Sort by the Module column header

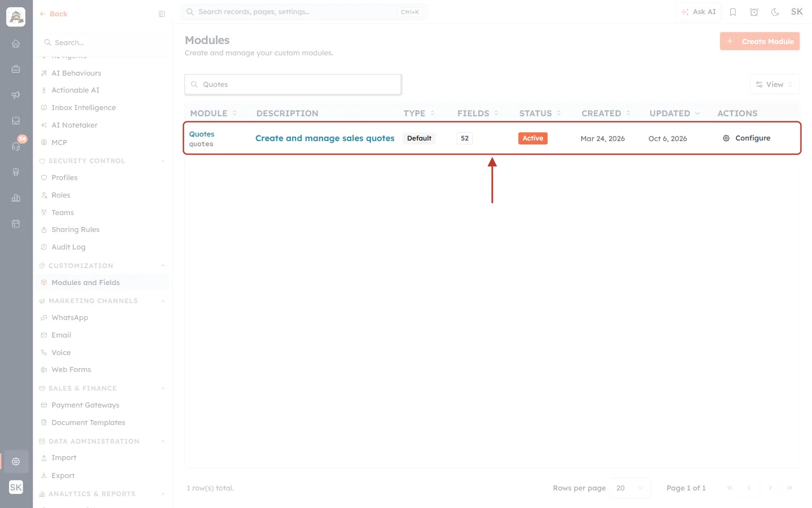(x=213, y=113)
